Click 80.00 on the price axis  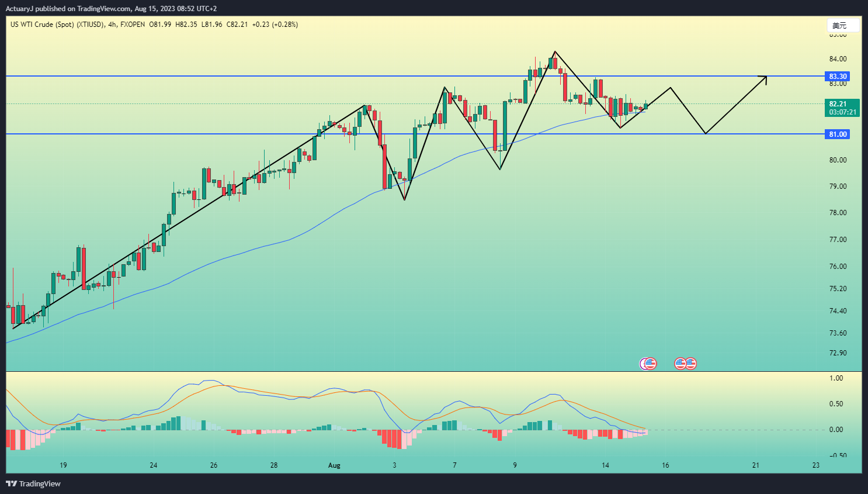[x=838, y=160]
